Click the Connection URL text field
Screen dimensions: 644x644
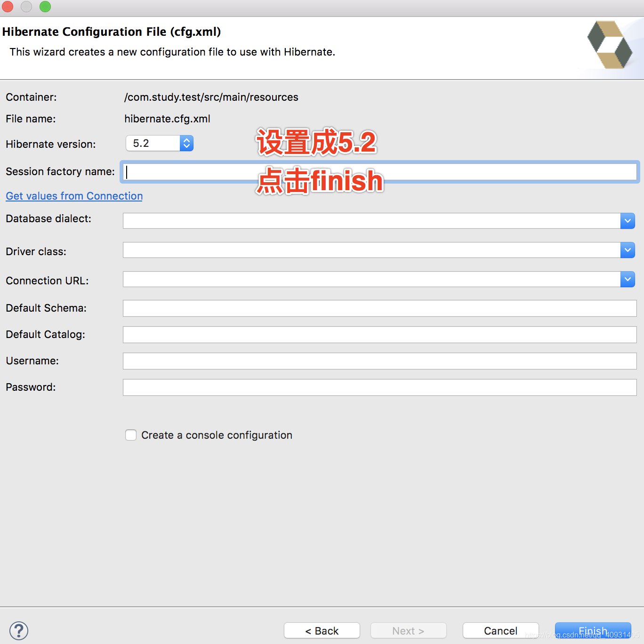tap(372, 279)
